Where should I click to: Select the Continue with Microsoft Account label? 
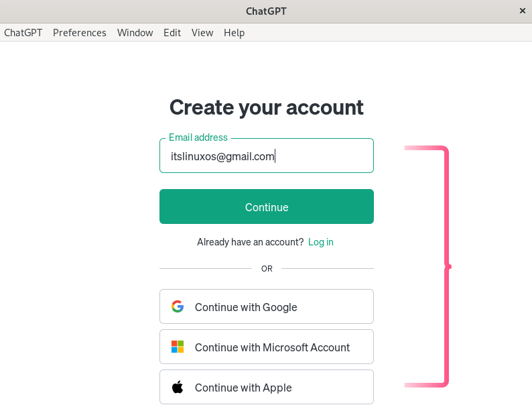(272, 347)
